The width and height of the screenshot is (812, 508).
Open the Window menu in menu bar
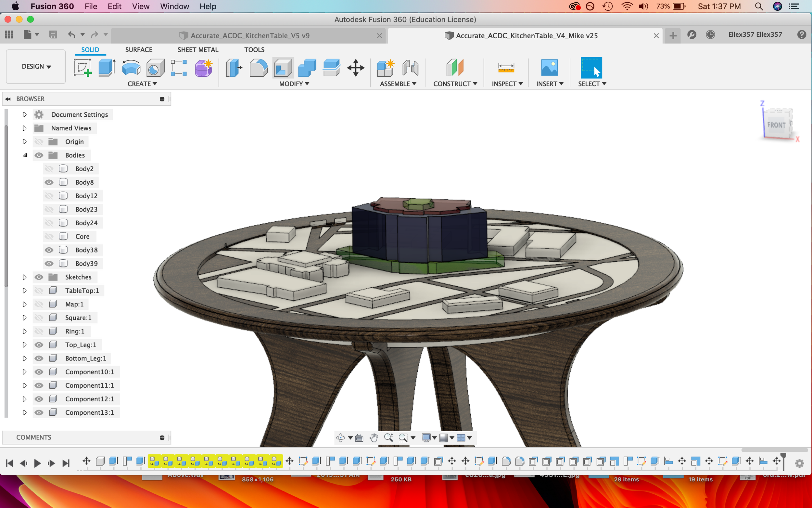pyautogui.click(x=174, y=7)
